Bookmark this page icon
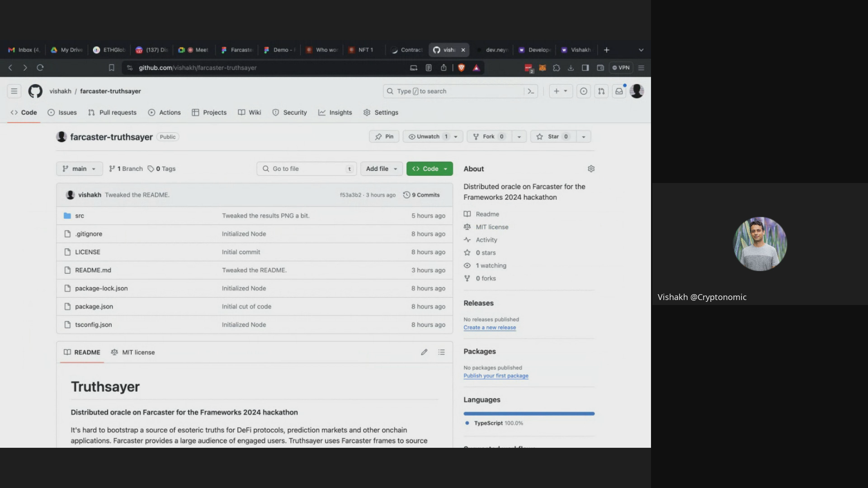 click(111, 68)
